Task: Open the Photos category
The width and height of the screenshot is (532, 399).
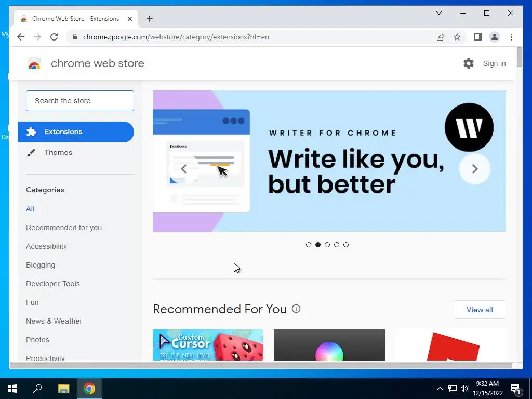Action: (37, 340)
